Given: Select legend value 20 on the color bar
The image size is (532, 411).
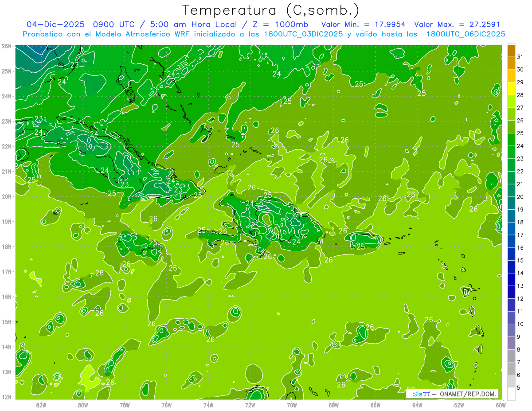Looking at the screenshot, I should pos(520,197).
